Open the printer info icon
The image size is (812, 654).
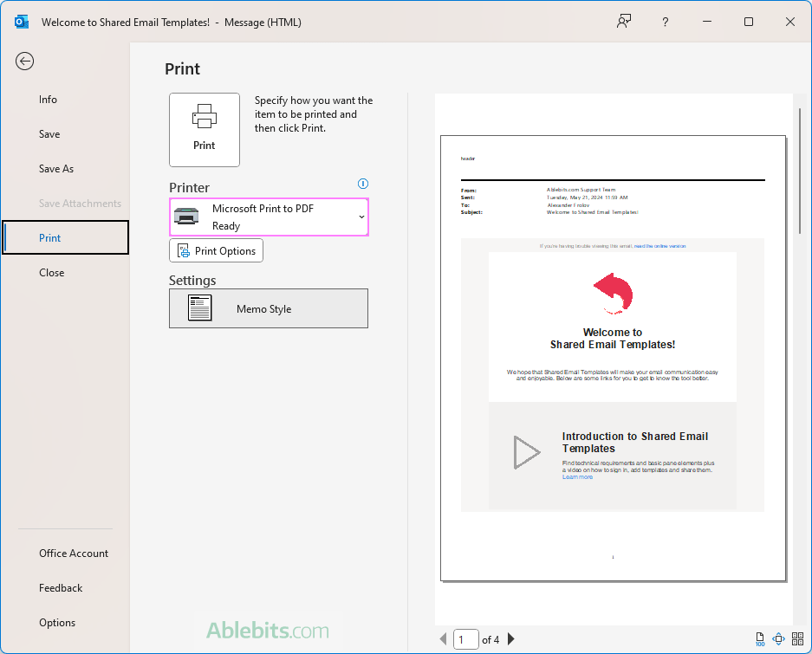point(363,184)
